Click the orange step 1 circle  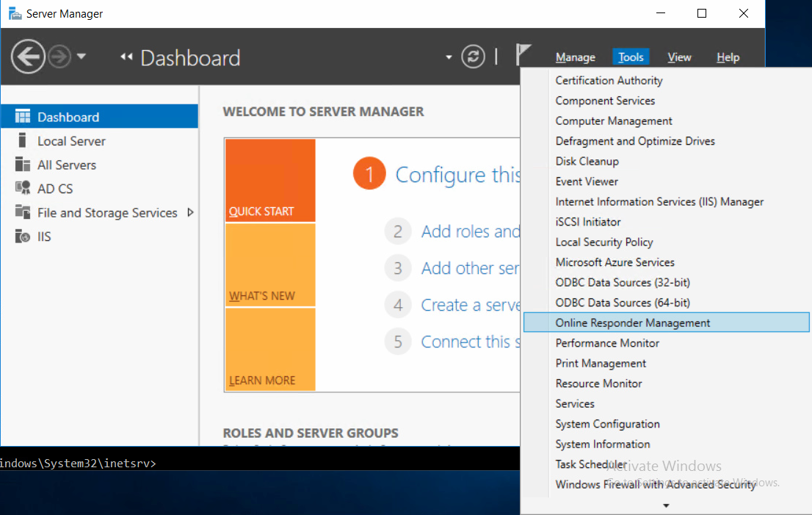point(369,173)
